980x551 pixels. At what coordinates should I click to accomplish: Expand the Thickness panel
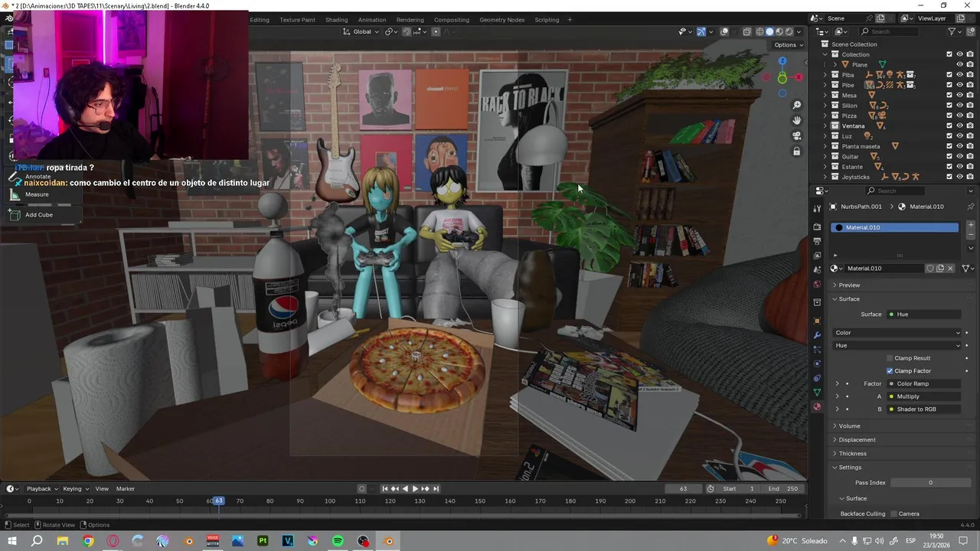tap(852, 454)
